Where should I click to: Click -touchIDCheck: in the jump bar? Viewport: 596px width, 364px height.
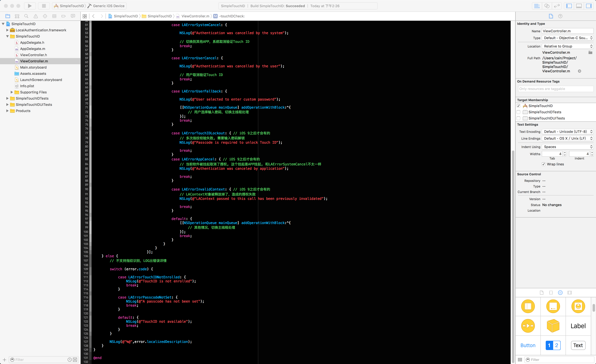coord(231,16)
